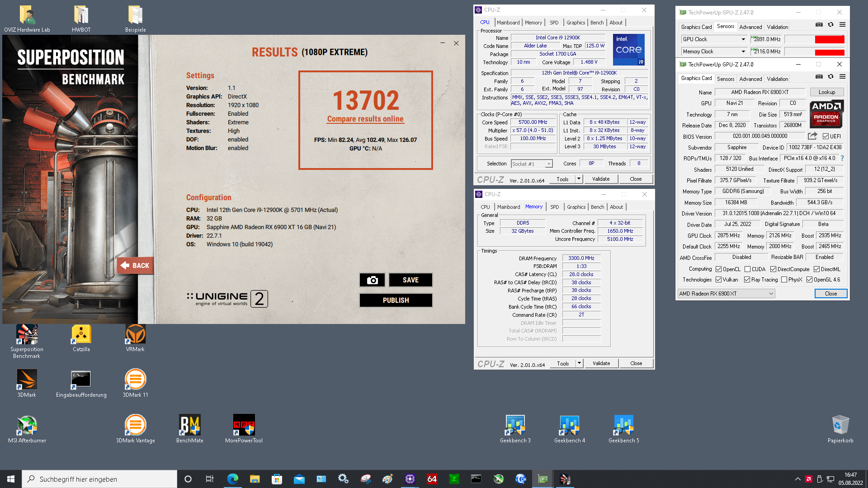Launch the VRMark shortcut
868x488 pixels.
click(135, 338)
